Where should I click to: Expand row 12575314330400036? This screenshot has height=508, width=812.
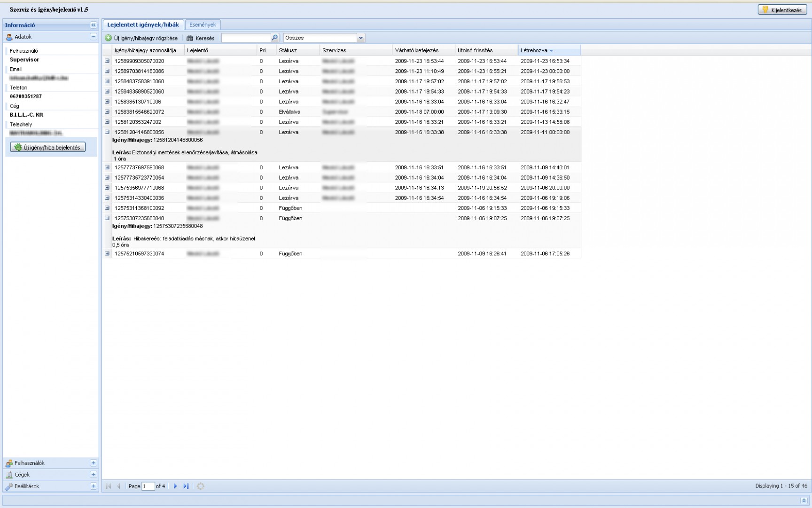[x=107, y=198]
